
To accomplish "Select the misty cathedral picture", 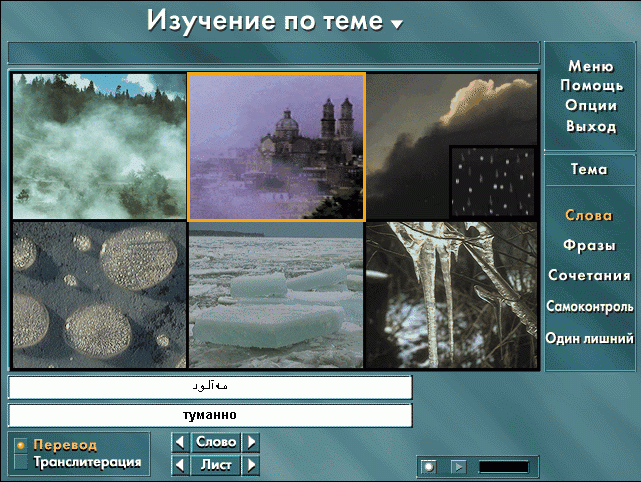I will pos(276,147).
